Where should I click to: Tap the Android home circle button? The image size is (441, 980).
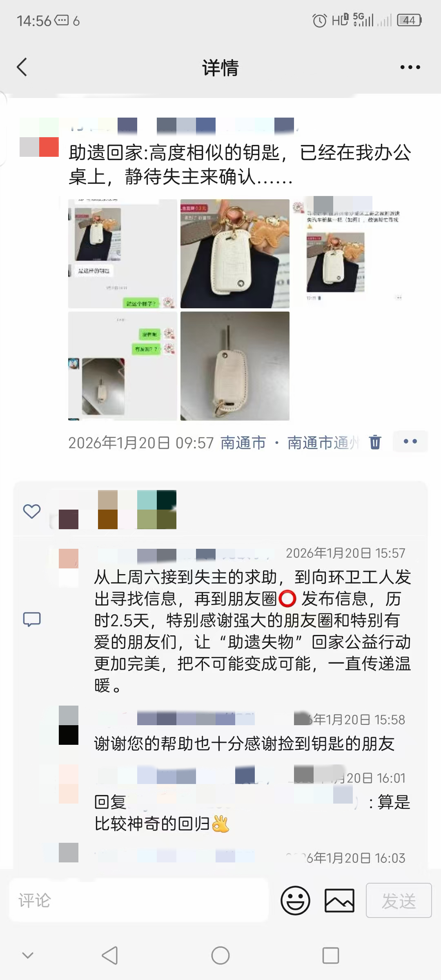220,955
